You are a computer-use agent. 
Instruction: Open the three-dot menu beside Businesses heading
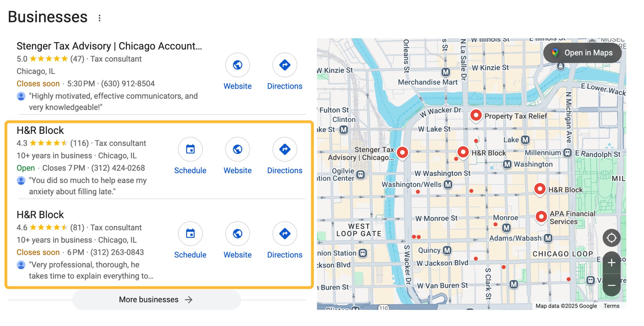(x=99, y=18)
